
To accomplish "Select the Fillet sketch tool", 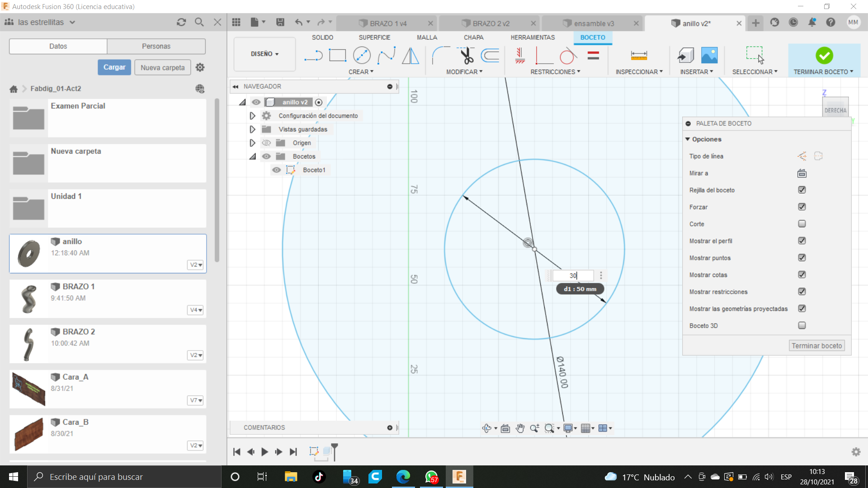I will coord(440,56).
